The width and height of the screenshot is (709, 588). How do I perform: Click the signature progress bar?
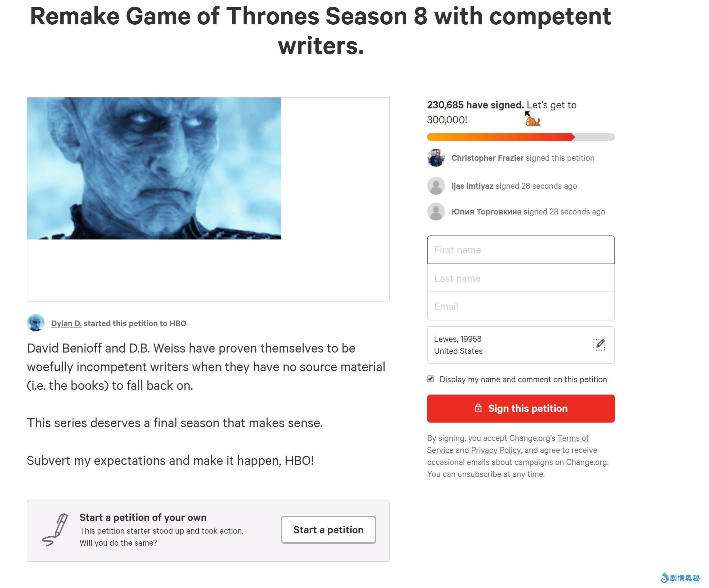(520, 137)
